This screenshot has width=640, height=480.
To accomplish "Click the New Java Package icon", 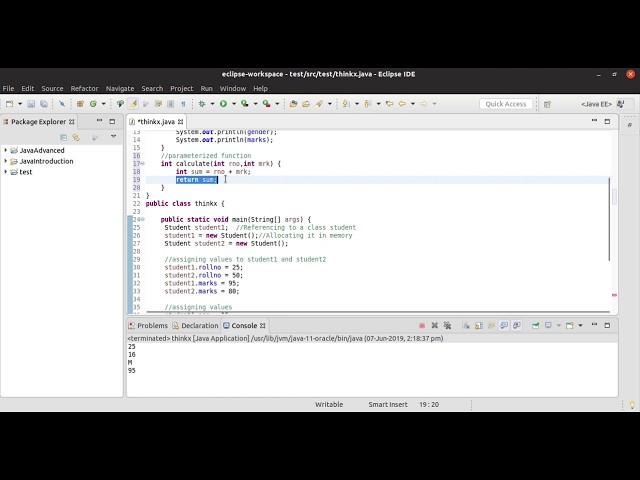I will [80, 104].
